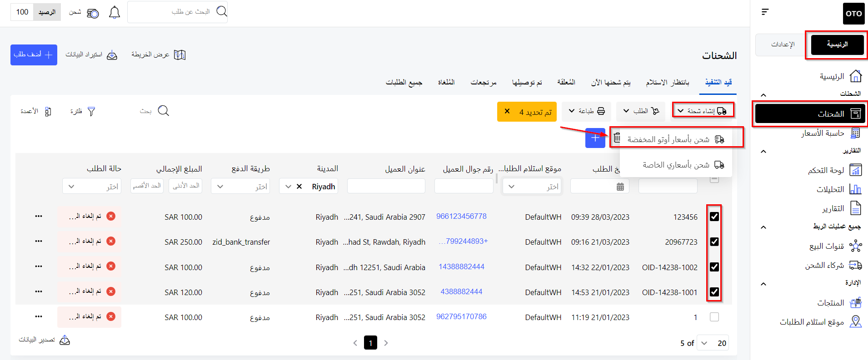Click the trash delete icon
Image resolution: width=868 pixels, height=360 pixels.
click(x=617, y=137)
